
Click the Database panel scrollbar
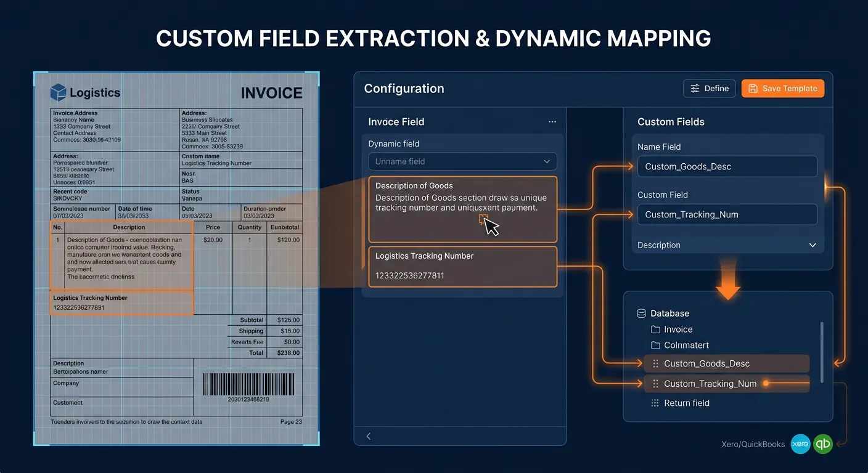click(822, 352)
